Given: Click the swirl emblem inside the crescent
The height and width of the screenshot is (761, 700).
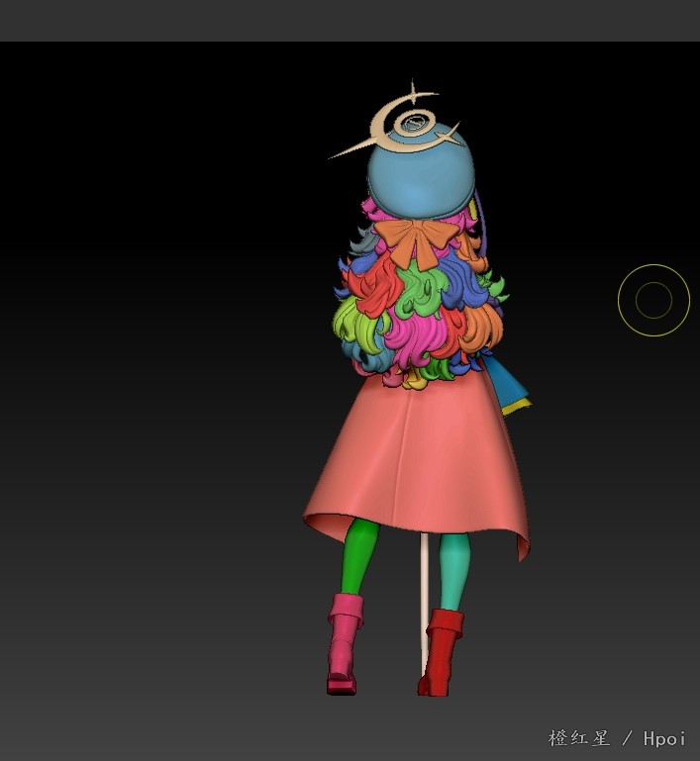Looking at the screenshot, I should 414,124.
